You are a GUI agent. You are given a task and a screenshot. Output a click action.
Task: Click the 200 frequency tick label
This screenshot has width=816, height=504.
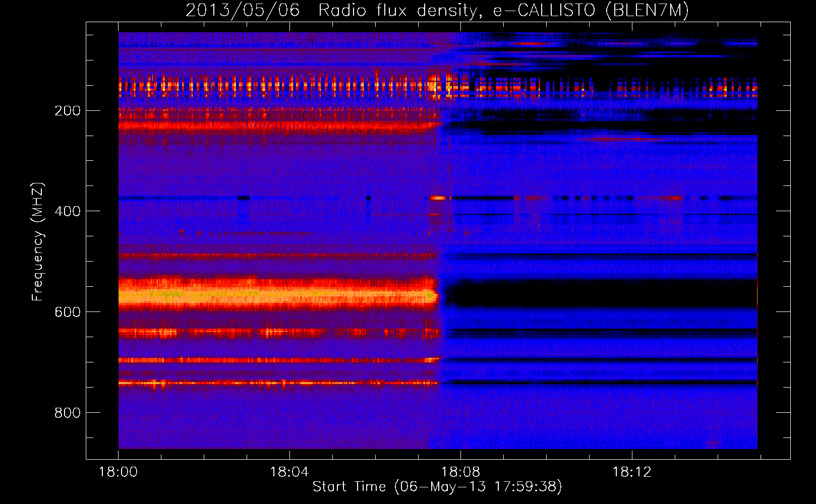tap(68, 111)
